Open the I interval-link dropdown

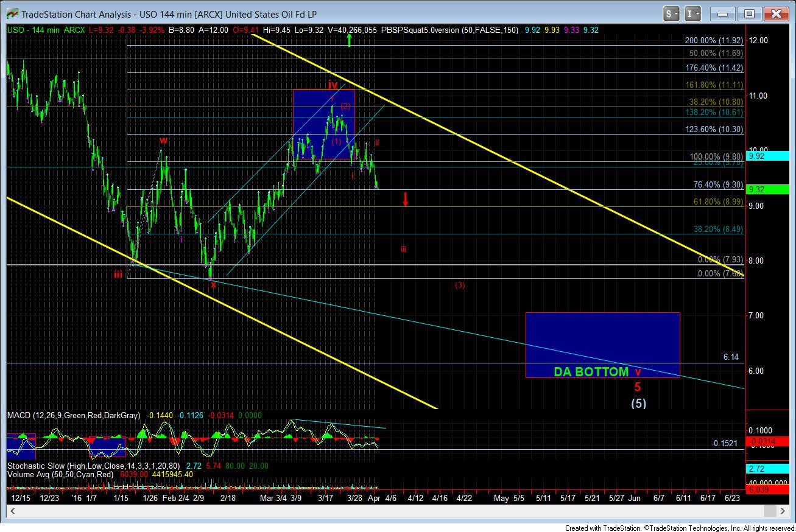[x=692, y=13]
